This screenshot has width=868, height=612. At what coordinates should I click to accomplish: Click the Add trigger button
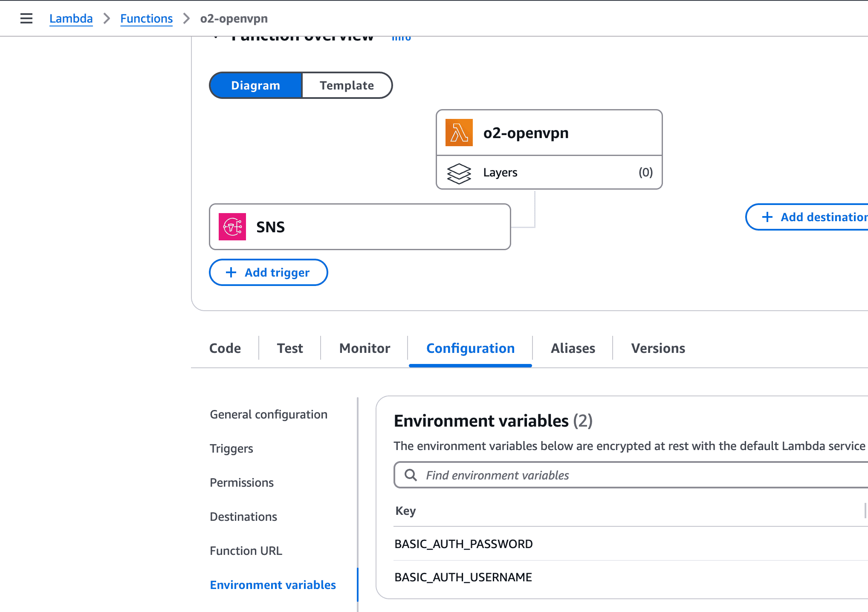point(268,272)
